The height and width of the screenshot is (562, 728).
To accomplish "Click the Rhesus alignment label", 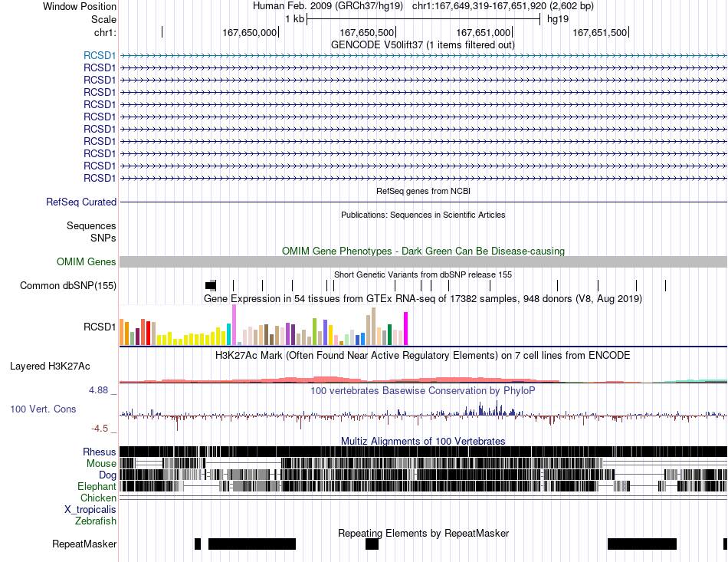I will pyautogui.click(x=100, y=452).
